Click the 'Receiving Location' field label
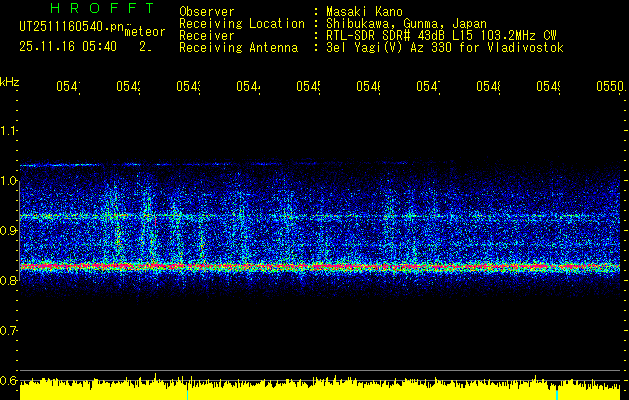The image size is (629, 400). [241, 24]
